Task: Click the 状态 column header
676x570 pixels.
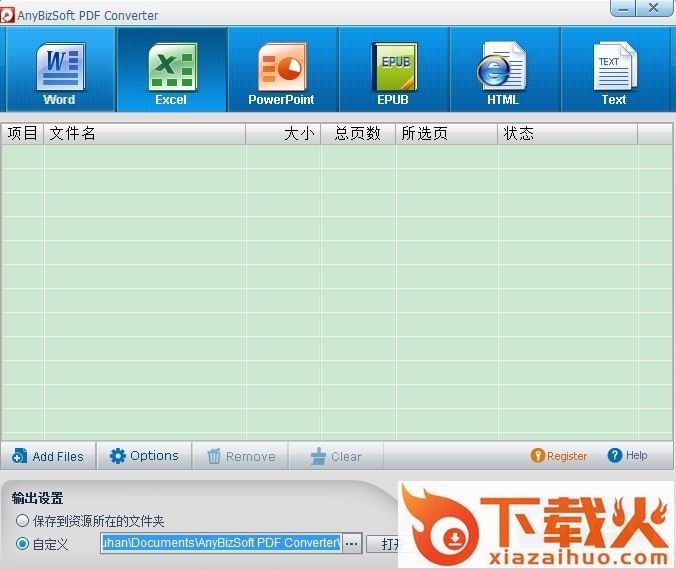Action: [x=567, y=134]
